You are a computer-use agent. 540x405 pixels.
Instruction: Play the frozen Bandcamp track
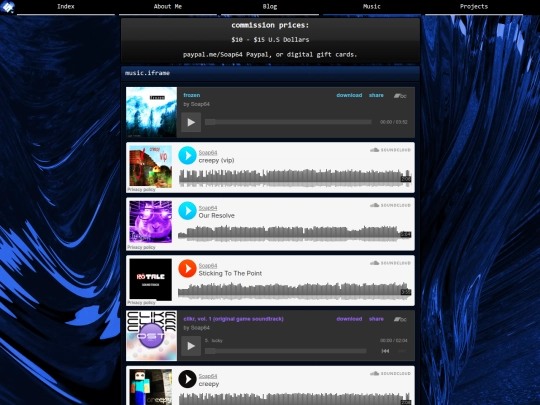point(191,122)
